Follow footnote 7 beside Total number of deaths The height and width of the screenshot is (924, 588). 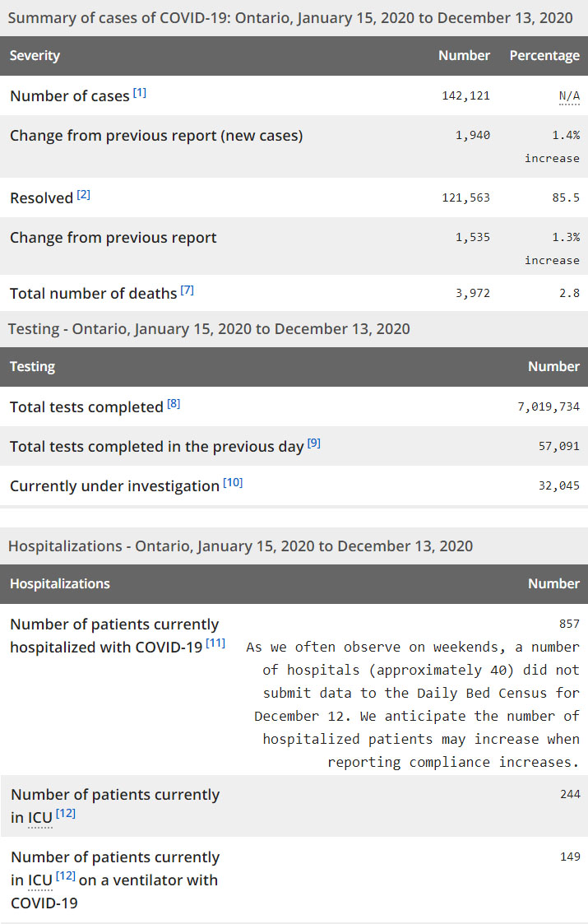coord(187,290)
